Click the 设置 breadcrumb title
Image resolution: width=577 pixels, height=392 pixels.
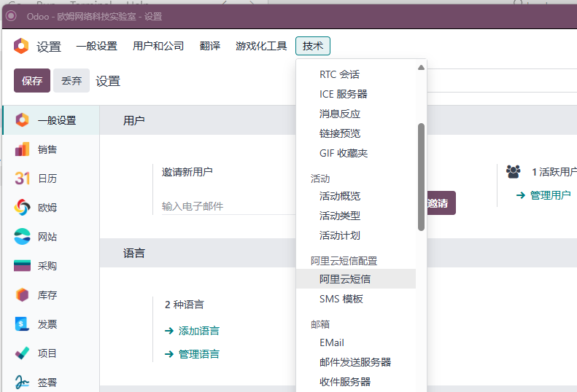(108, 81)
